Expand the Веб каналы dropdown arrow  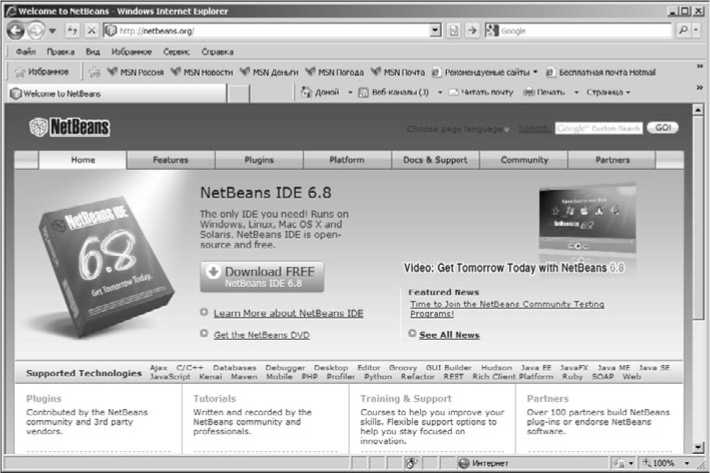[x=440, y=92]
